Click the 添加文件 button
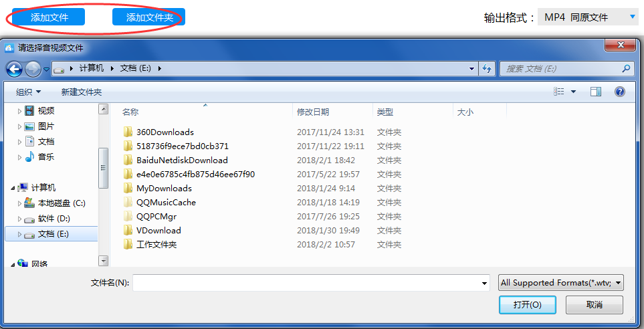644x329 pixels. [x=49, y=17]
